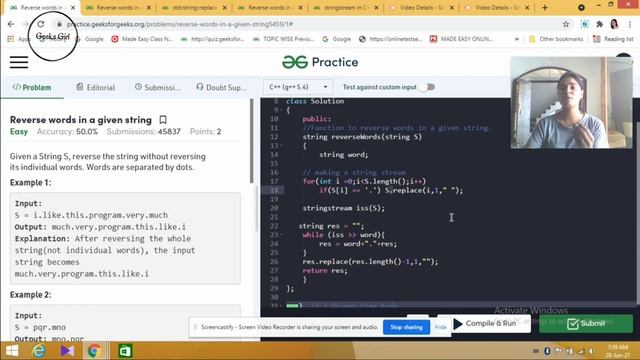Close the first Reverse words tab
Viewport: 640px width, 360px height.
pyautogui.click(x=73, y=7)
